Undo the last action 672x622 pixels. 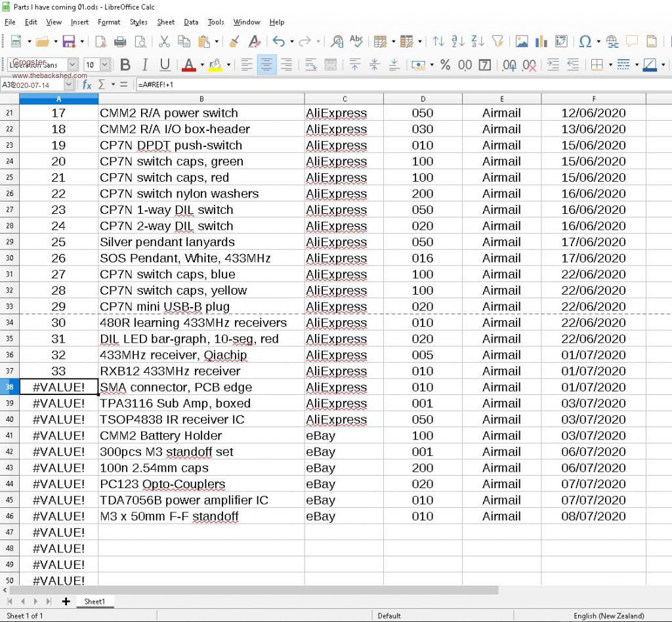click(x=279, y=41)
